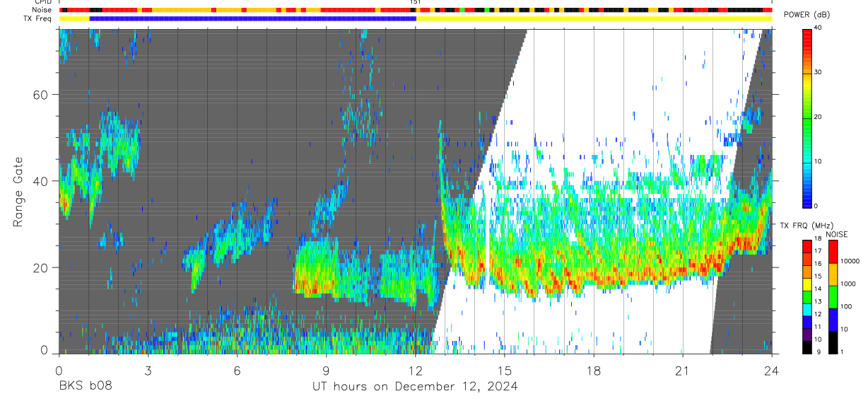
Task: Click the "17" TX FRQ legend value
Action: [x=817, y=251]
